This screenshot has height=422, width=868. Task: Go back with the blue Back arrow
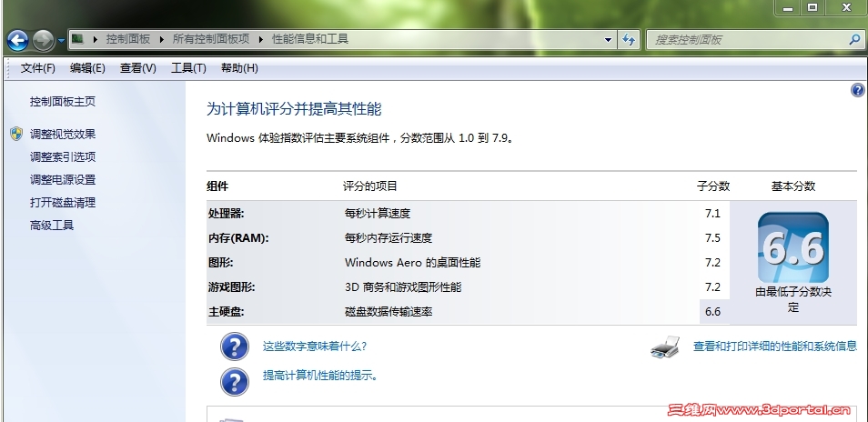click(x=17, y=40)
